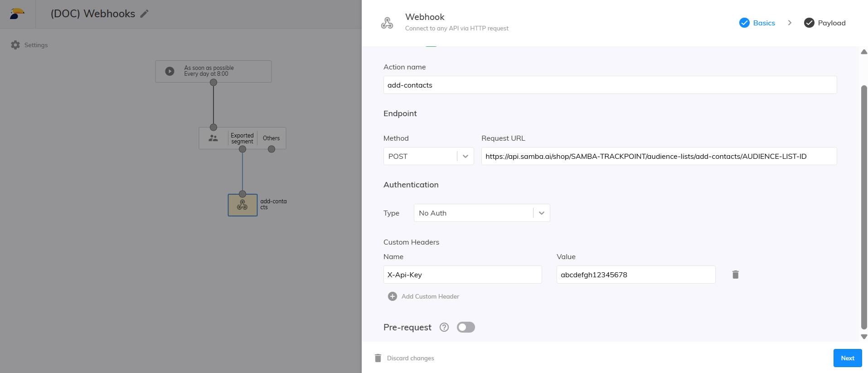This screenshot has width=868, height=373.
Task: Click the toucan app logo
Action: (17, 14)
